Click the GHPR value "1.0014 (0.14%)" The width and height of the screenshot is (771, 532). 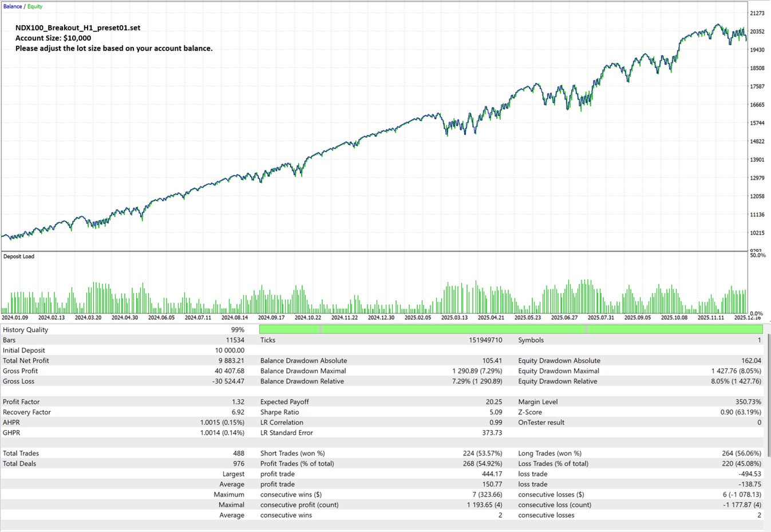coord(222,432)
